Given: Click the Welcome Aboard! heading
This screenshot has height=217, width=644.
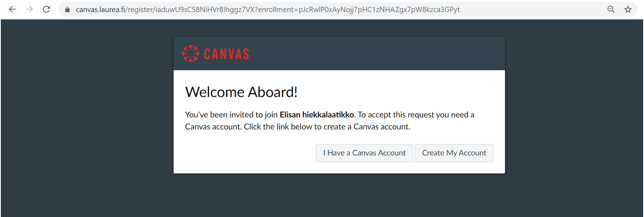Looking at the screenshot, I should click(x=241, y=92).
